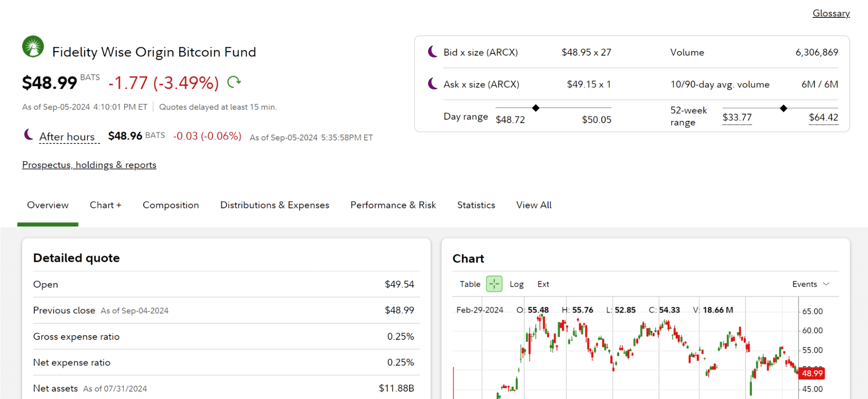The height and width of the screenshot is (399, 868).
Task: Expand the Events dropdown
Action: (811, 284)
